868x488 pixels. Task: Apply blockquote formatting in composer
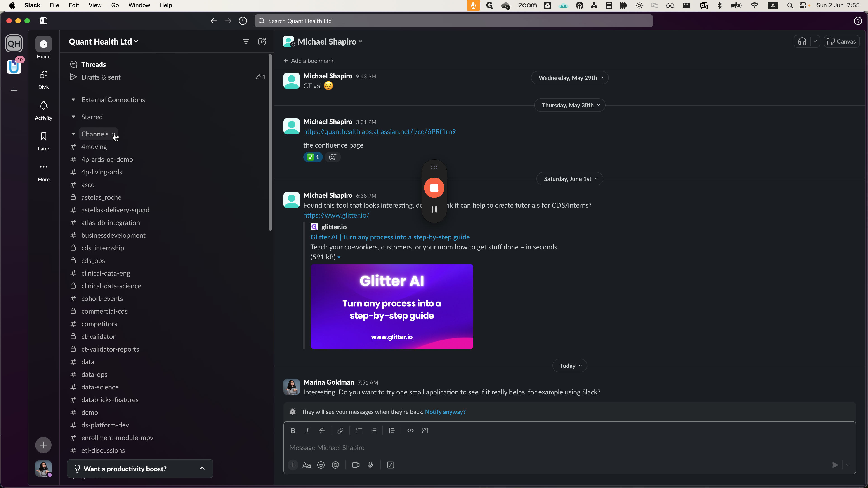[392, 431]
